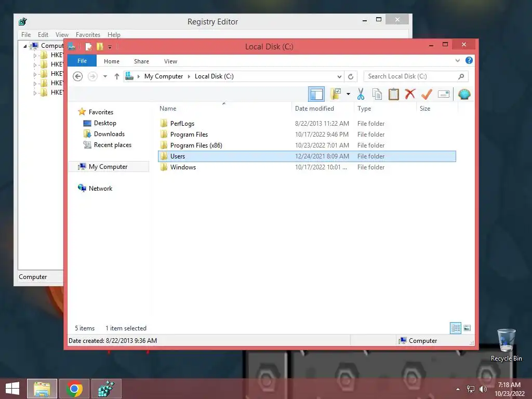This screenshot has width=532, height=399.
Task: Collapse Computer node in Registry Editor tree
Action: (25, 46)
